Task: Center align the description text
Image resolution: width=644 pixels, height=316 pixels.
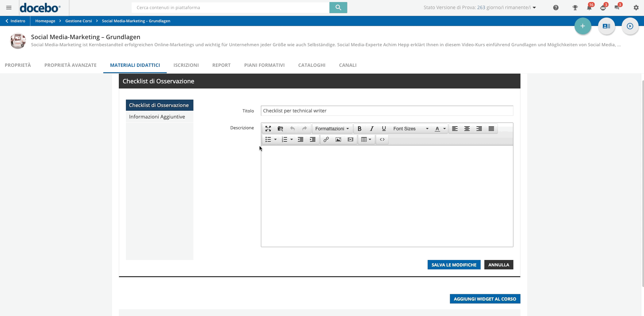Action: (x=467, y=129)
